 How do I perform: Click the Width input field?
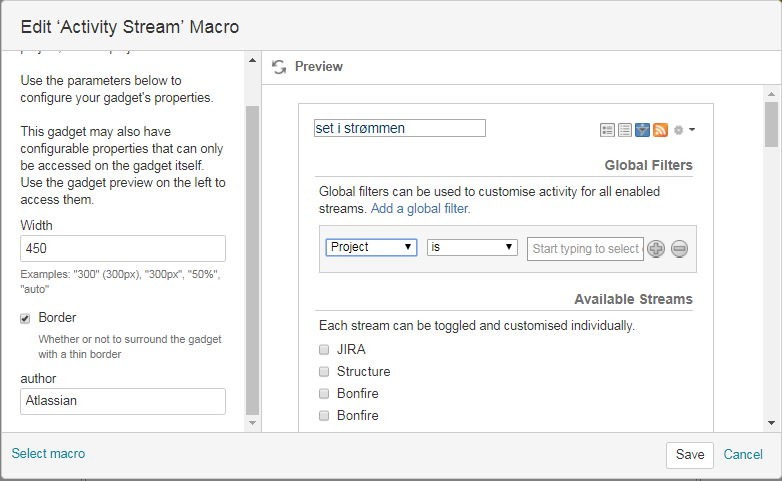point(123,249)
